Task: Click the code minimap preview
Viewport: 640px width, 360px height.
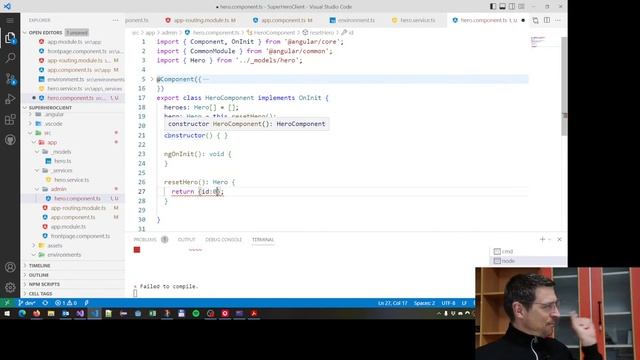Action: 544,41
